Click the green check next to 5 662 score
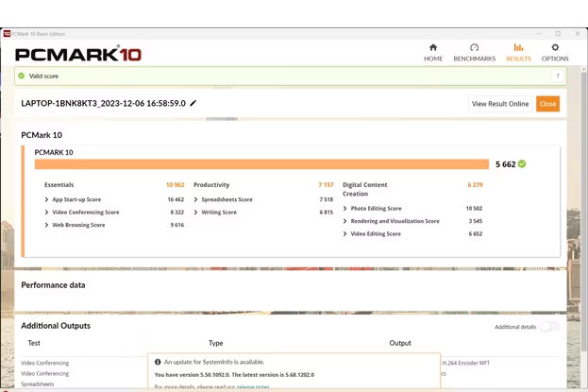 [522, 164]
